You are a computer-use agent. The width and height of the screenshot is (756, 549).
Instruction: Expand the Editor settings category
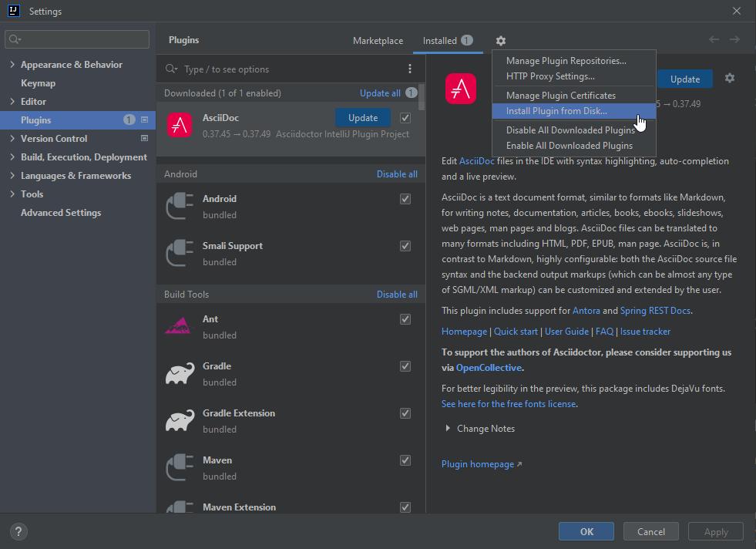[x=12, y=101]
